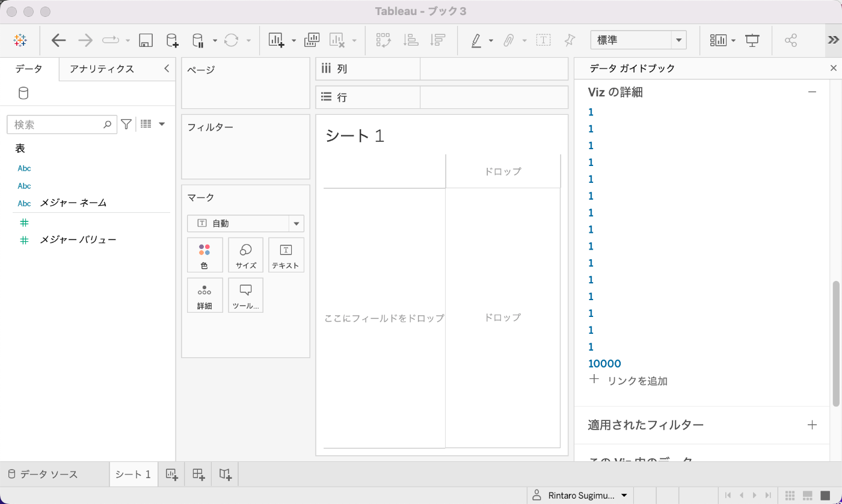Close the Data Guide panel
This screenshot has height=504, width=842.
coord(833,68)
